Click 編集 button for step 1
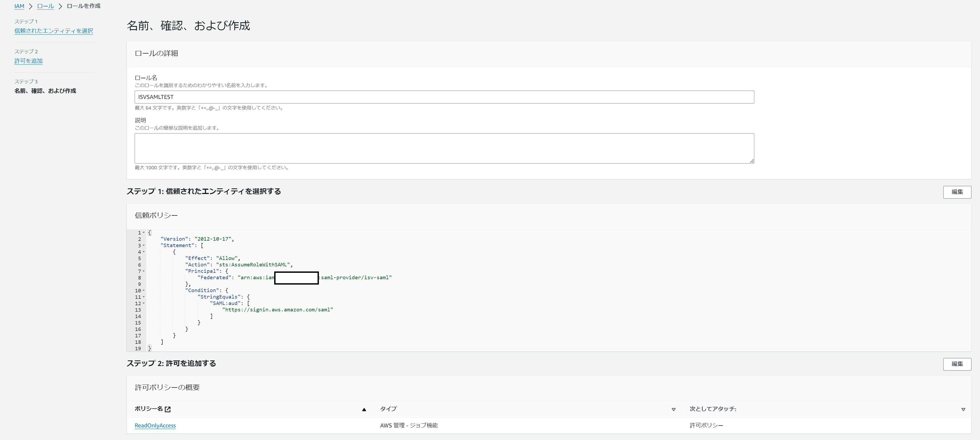Image resolution: width=980 pixels, height=440 pixels. point(957,192)
